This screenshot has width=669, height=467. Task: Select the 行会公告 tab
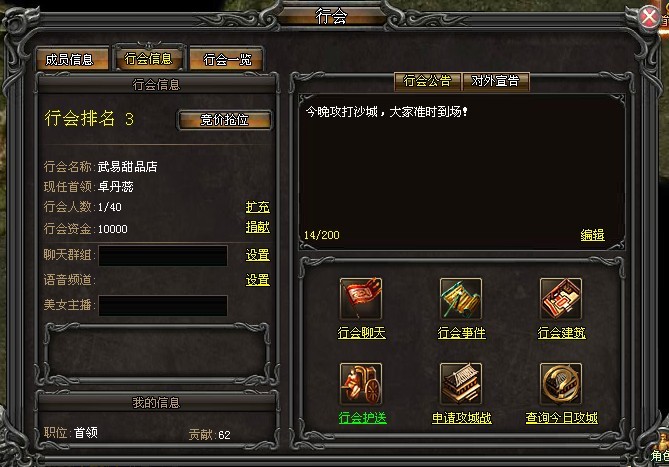click(x=428, y=81)
